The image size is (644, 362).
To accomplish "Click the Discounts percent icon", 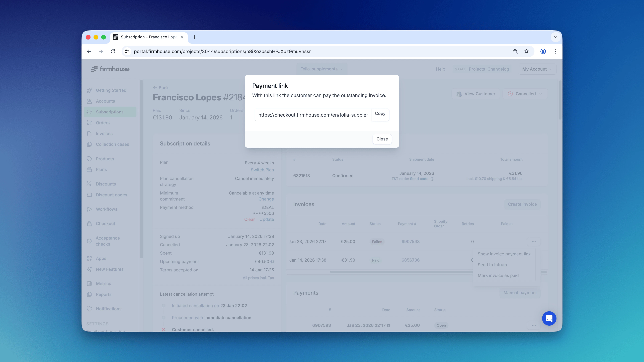I will click(x=90, y=184).
